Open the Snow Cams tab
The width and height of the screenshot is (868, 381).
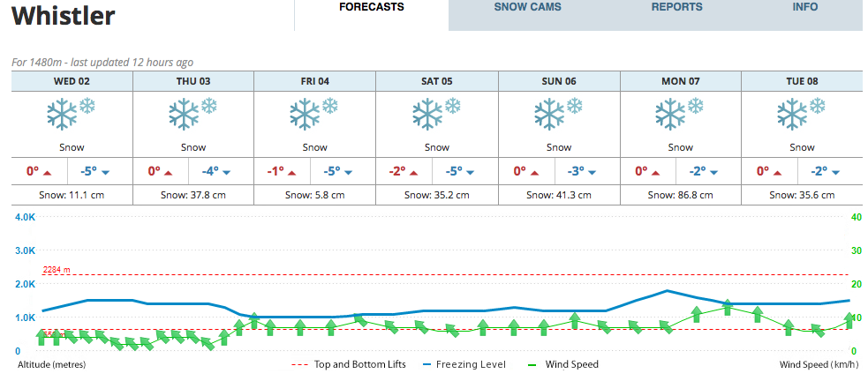click(x=527, y=7)
